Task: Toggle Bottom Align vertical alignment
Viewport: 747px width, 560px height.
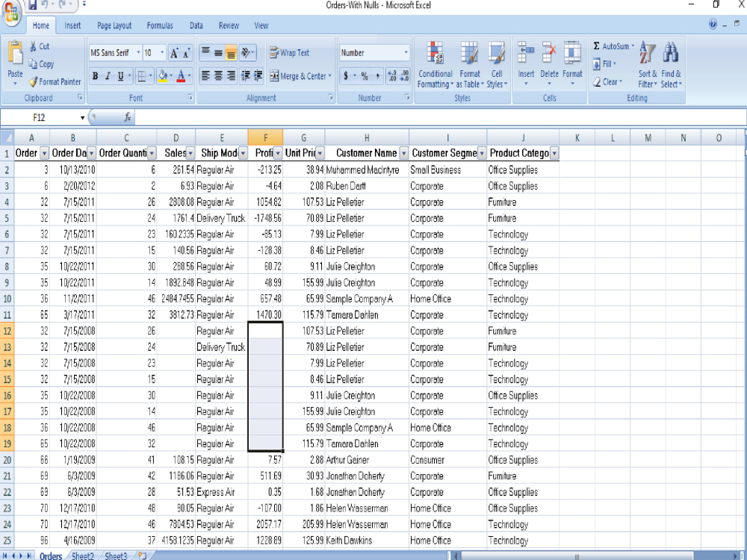Action: [x=231, y=53]
